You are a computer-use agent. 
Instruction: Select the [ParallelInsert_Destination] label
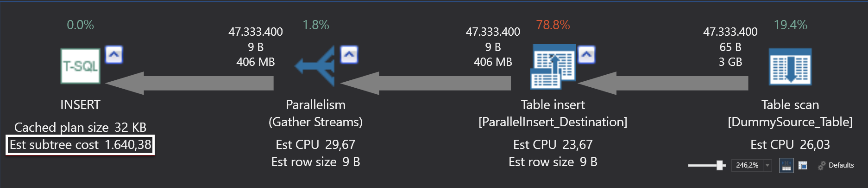coord(553,122)
